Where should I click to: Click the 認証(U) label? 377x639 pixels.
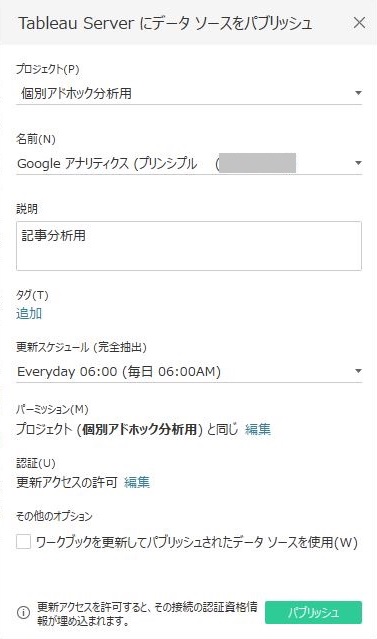click(x=36, y=463)
